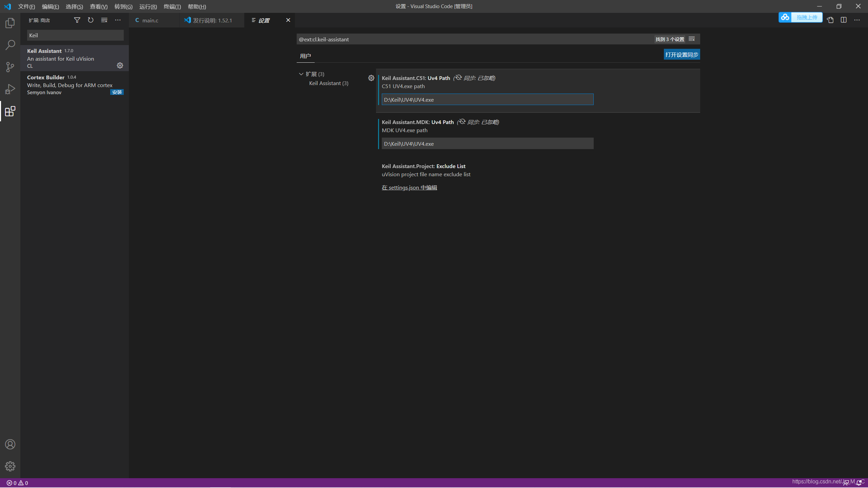Click Turn on Settings Sync button
Viewport: 868px width, 488px height.
(x=682, y=55)
